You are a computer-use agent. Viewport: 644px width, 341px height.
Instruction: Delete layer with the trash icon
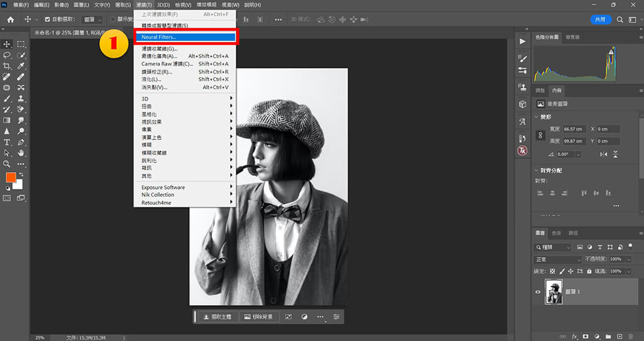631,337
